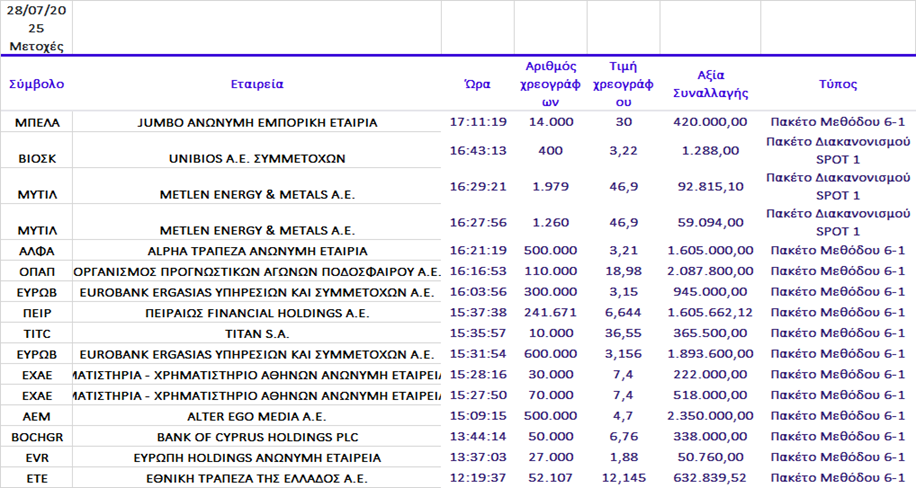The height and width of the screenshot is (488, 916).
Task: Click the 'Τύπος' column header
Action: coord(838,84)
